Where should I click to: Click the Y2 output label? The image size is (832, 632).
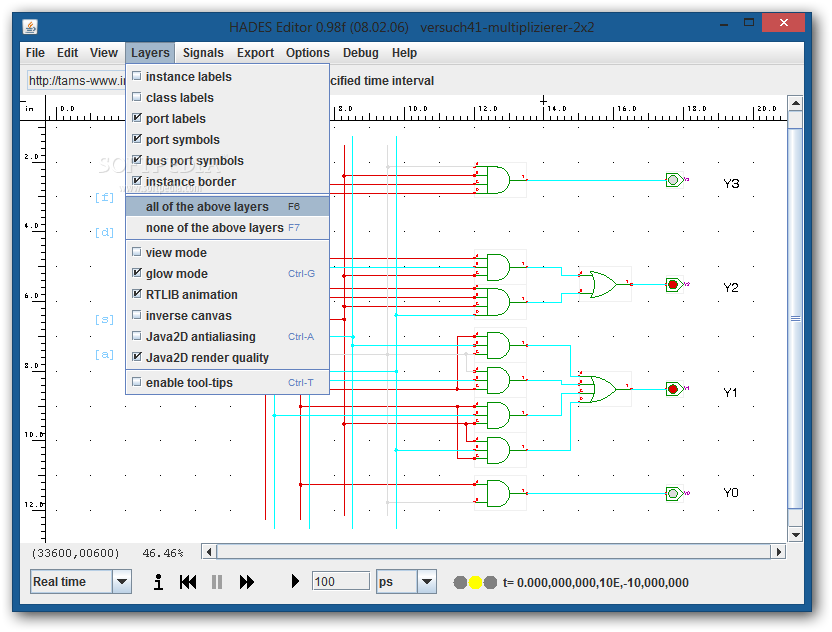click(731, 288)
